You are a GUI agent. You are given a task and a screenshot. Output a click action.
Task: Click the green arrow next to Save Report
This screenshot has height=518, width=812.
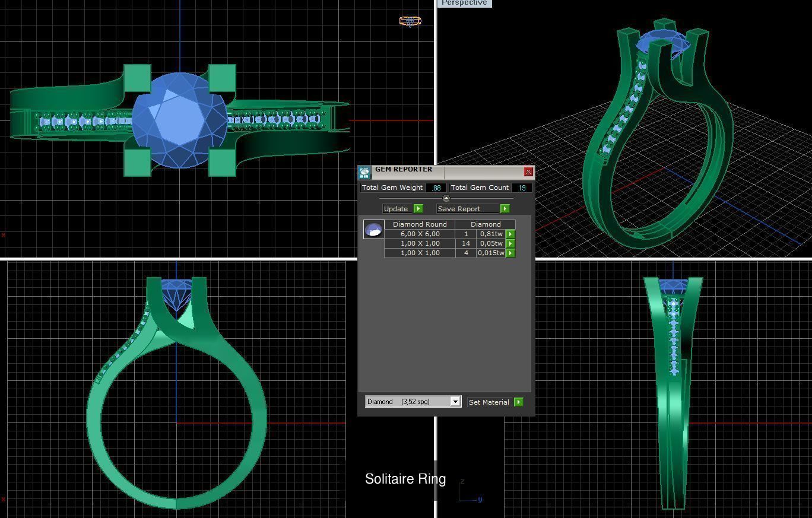click(x=505, y=209)
